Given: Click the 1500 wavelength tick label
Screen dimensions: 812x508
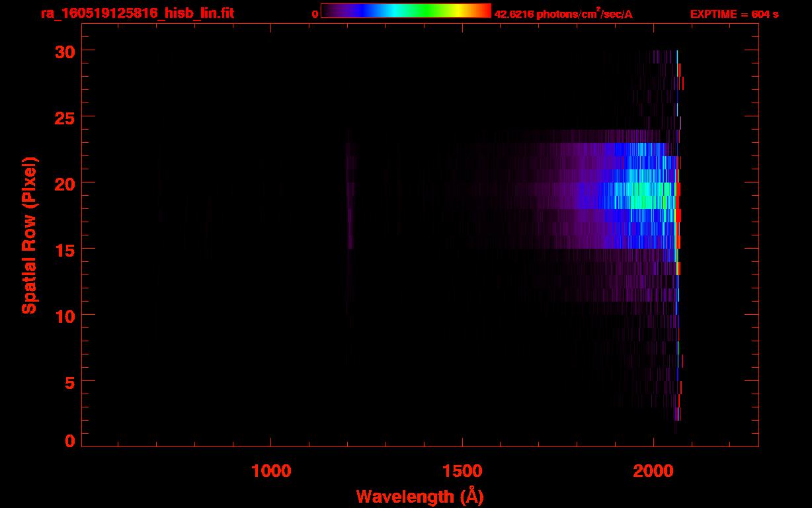Looking at the screenshot, I should coord(462,471).
